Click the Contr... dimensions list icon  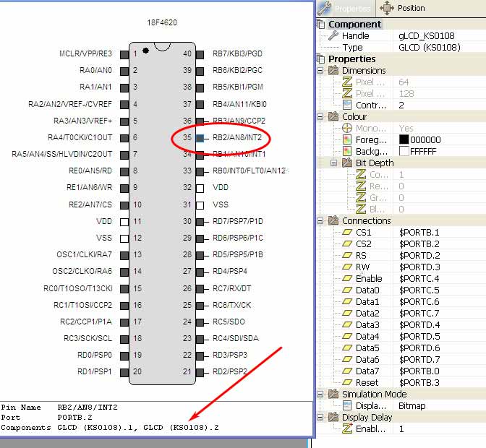(x=347, y=105)
